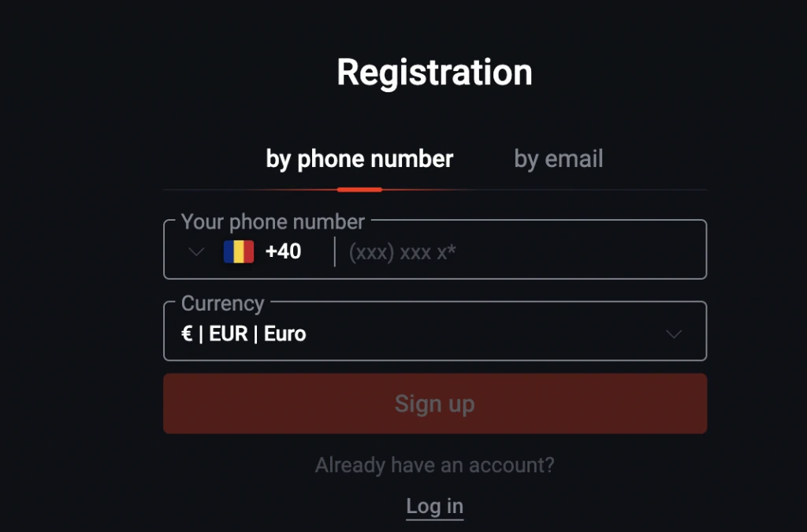Click the Registration heading

pyautogui.click(x=434, y=73)
